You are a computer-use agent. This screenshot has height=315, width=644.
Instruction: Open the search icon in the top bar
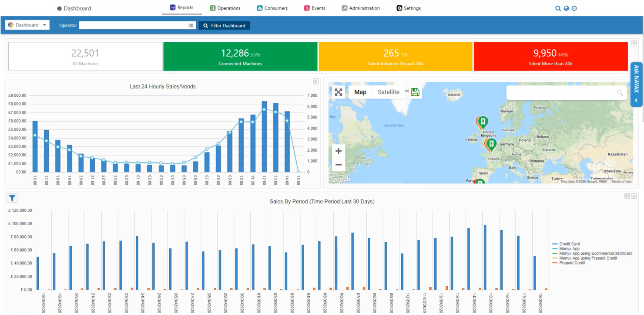click(x=558, y=8)
